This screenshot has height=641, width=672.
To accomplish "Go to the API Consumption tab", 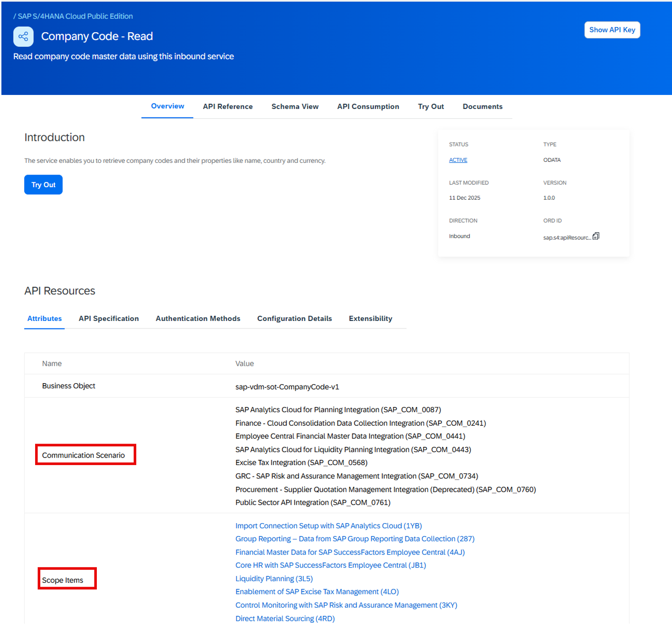I will [x=368, y=107].
